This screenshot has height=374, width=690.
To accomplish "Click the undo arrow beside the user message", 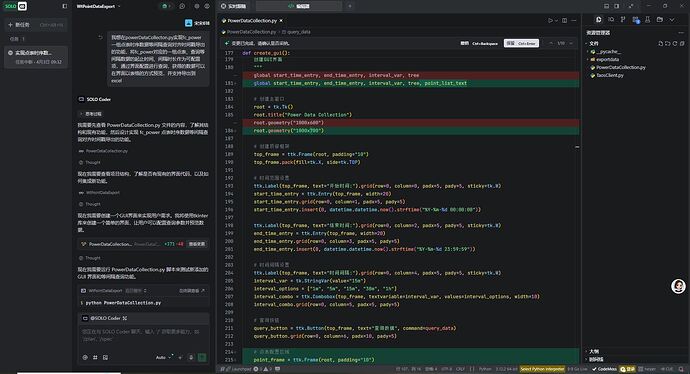I will 100,37.
